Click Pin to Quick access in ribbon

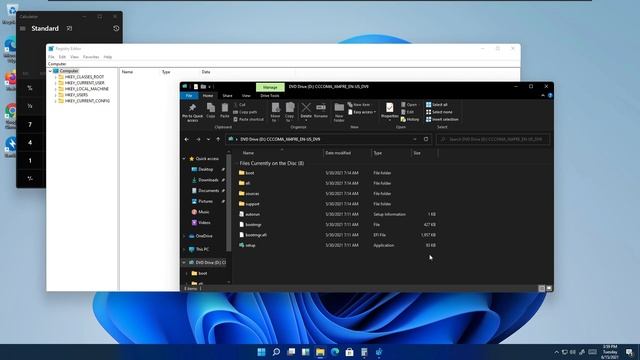pos(192,112)
